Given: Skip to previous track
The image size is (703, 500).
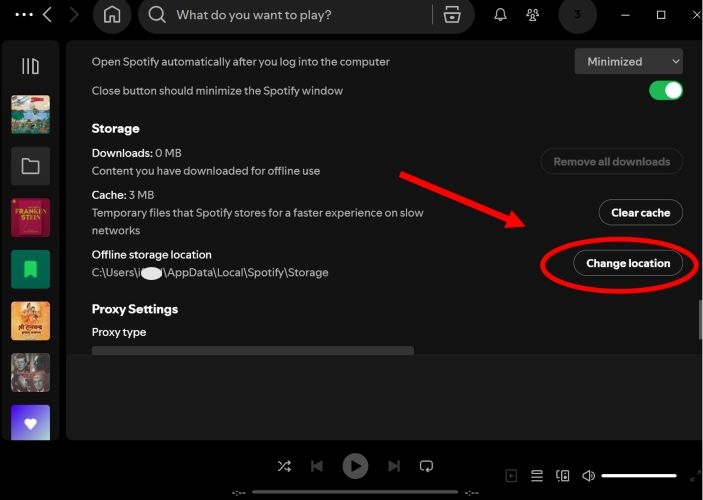Looking at the screenshot, I should [317, 466].
